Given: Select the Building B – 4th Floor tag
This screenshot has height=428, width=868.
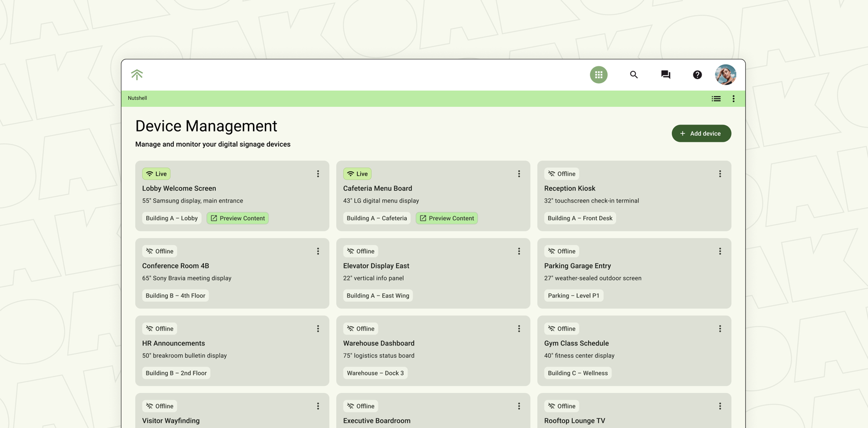Looking at the screenshot, I should pyautogui.click(x=175, y=296).
